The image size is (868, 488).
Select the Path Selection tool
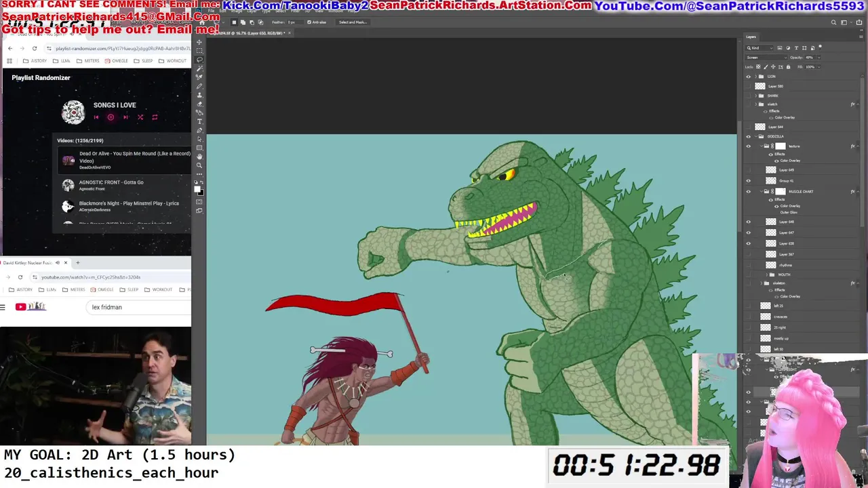click(199, 139)
